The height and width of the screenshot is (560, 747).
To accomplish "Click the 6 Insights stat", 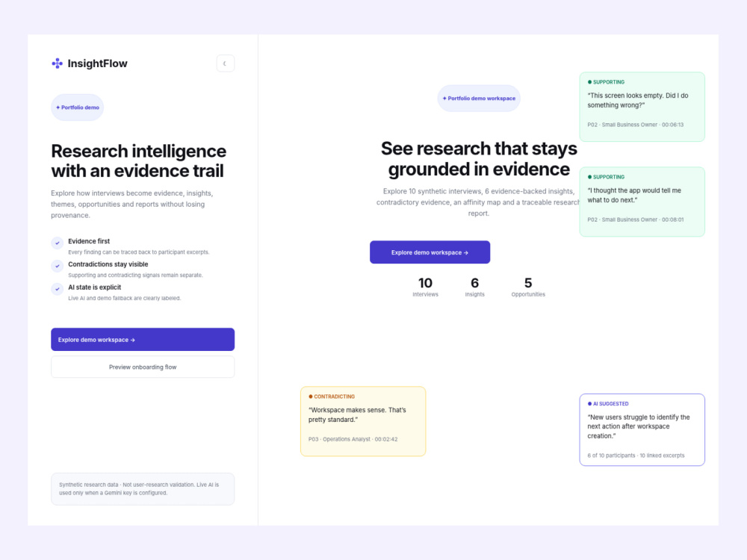I will [474, 287].
